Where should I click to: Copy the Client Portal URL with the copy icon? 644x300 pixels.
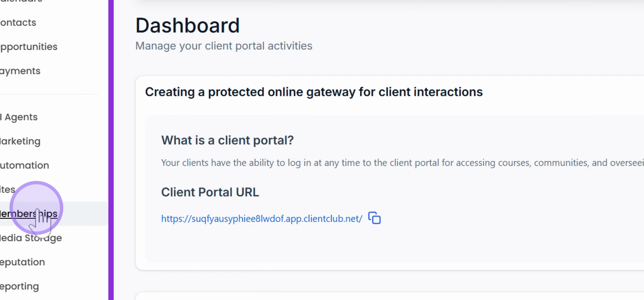coord(374,218)
